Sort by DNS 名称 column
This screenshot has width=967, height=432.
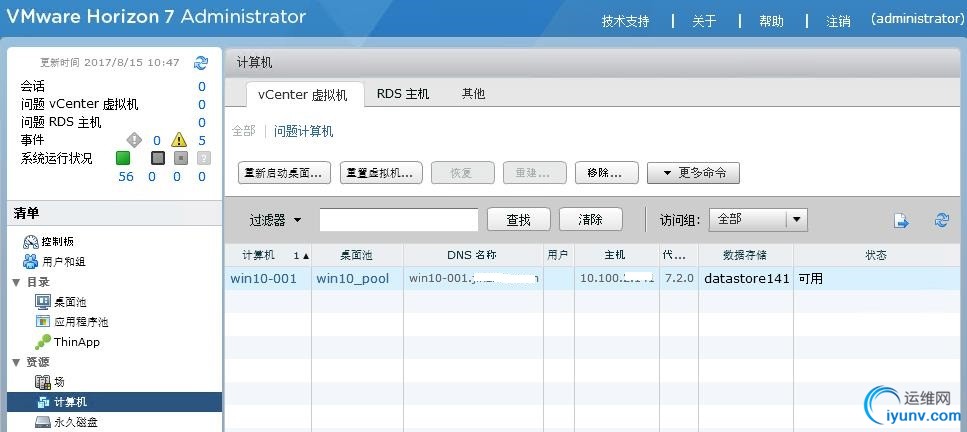473,255
